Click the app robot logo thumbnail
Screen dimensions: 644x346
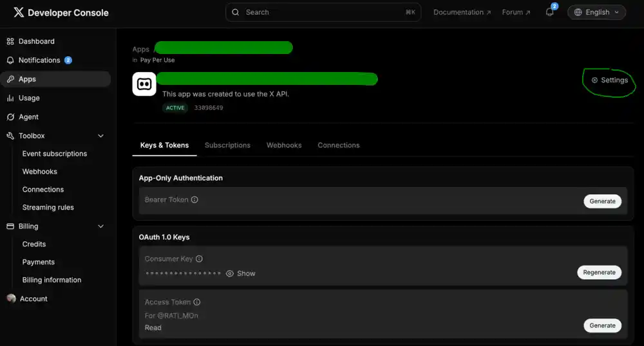[144, 84]
